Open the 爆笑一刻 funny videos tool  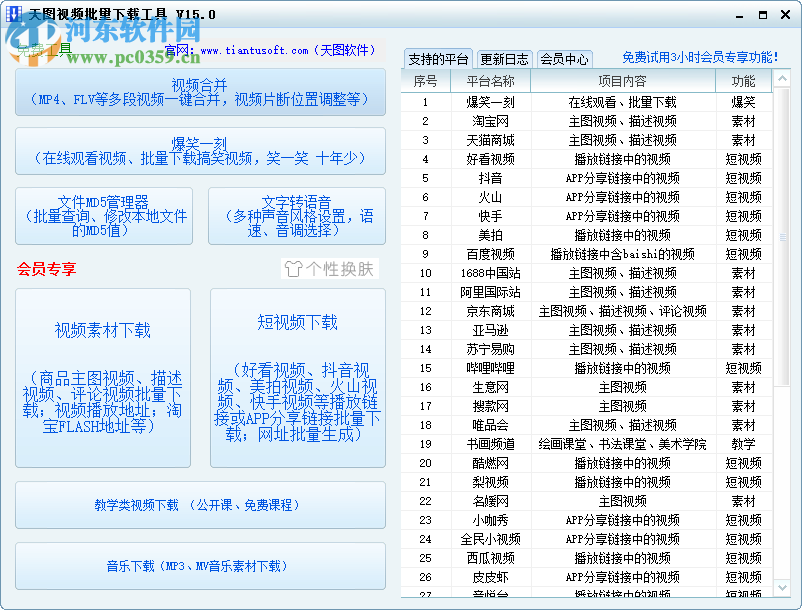coord(200,151)
